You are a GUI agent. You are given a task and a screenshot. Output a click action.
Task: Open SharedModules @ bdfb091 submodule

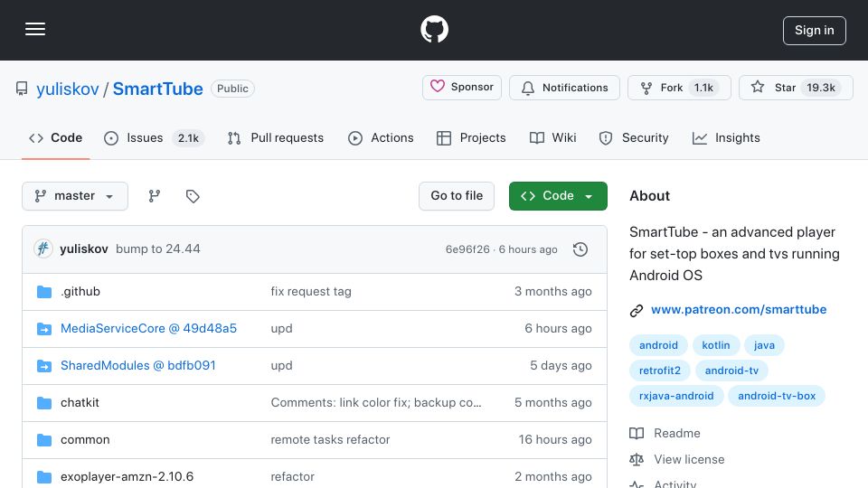click(137, 366)
